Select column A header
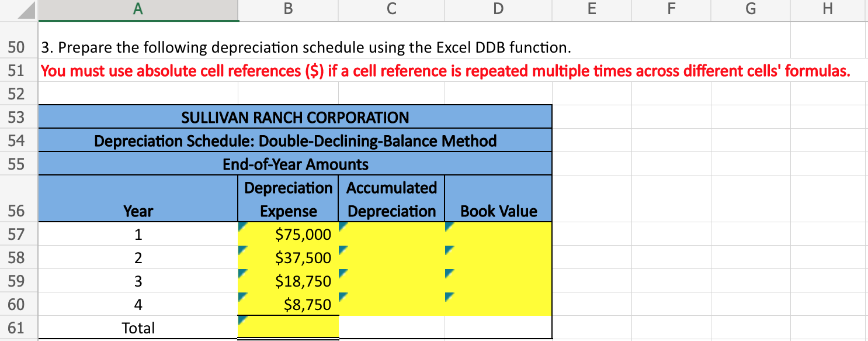This screenshot has height=341, width=868. tap(138, 11)
